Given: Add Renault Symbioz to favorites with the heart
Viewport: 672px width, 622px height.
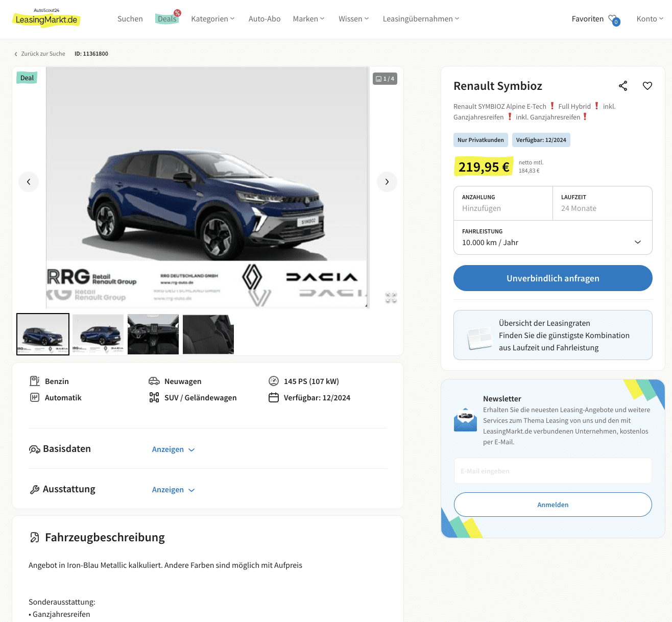Looking at the screenshot, I should point(647,86).
